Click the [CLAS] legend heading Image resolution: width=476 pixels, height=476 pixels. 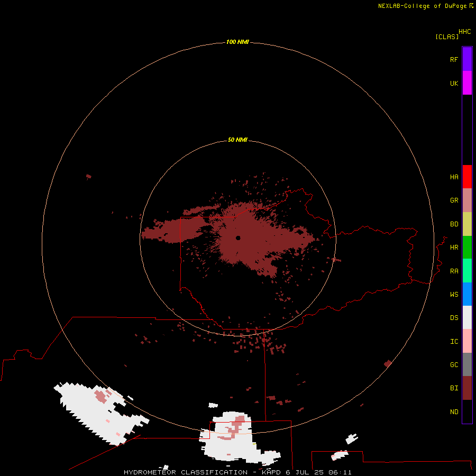pos(447,36)
